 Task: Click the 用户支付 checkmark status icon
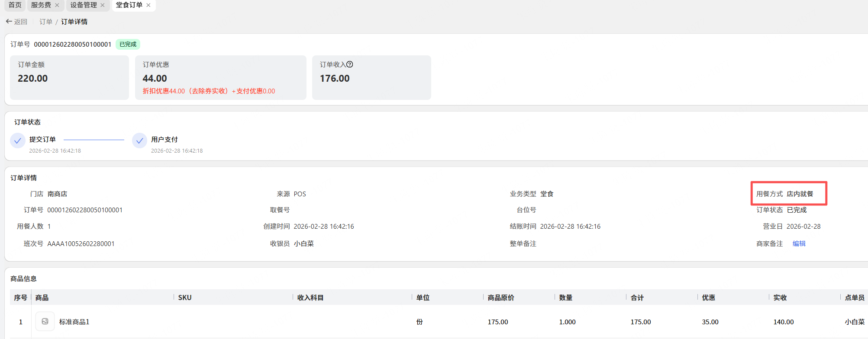pyautogui.click(x=139, y=141)
